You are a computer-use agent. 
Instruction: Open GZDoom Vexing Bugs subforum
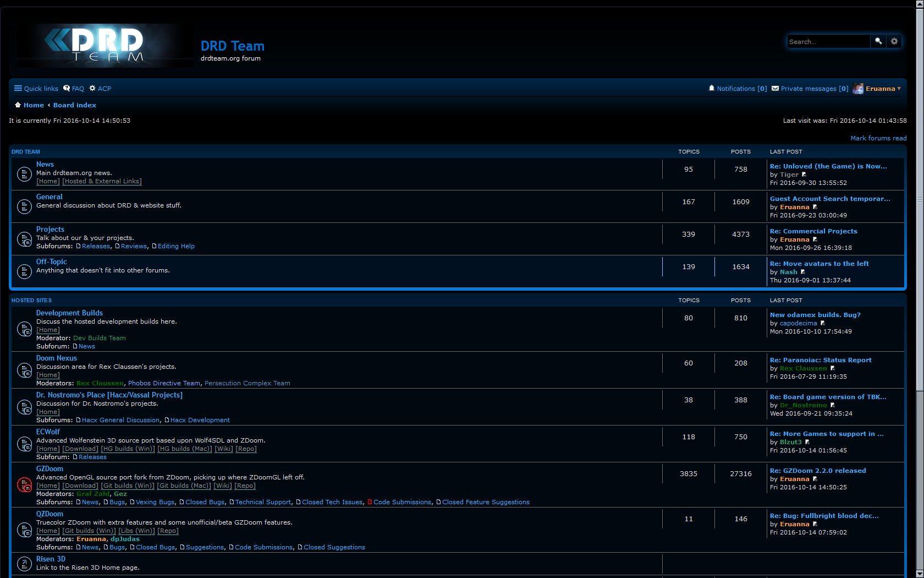(x=155, y=502)
